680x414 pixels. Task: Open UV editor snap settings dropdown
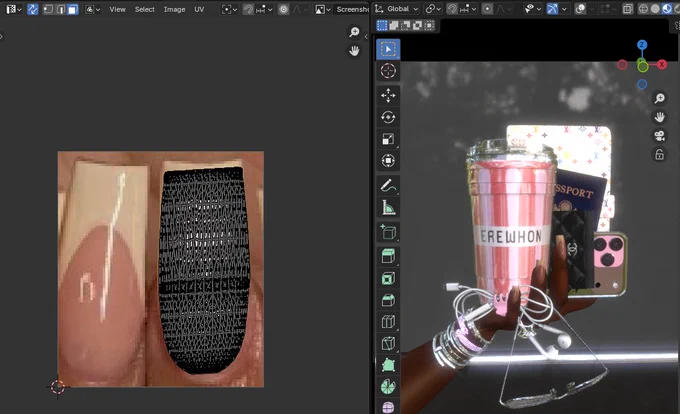pyautogui.click(x=264, y=9)
